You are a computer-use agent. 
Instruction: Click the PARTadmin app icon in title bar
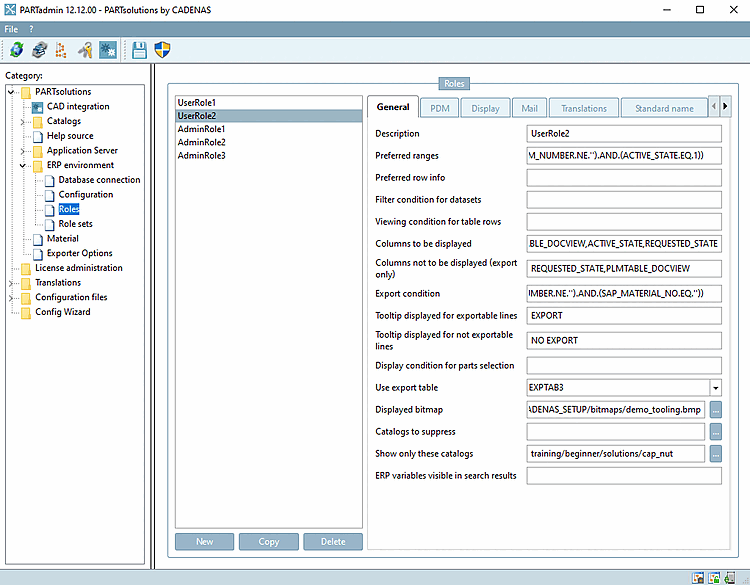click(10, 10)
